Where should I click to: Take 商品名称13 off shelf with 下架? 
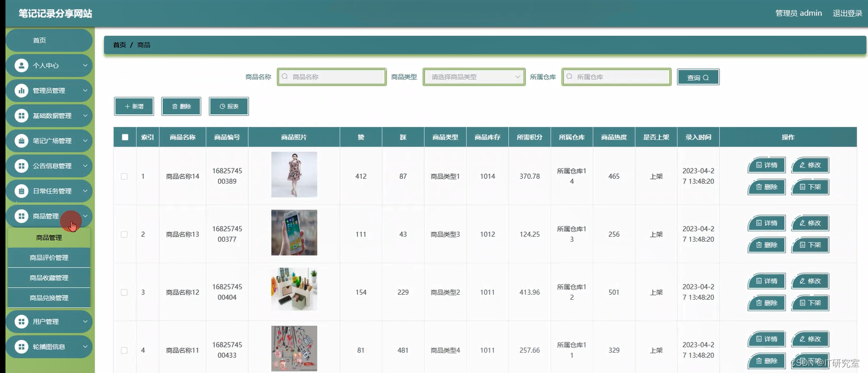pyautogui.click(x=810, y=245)
